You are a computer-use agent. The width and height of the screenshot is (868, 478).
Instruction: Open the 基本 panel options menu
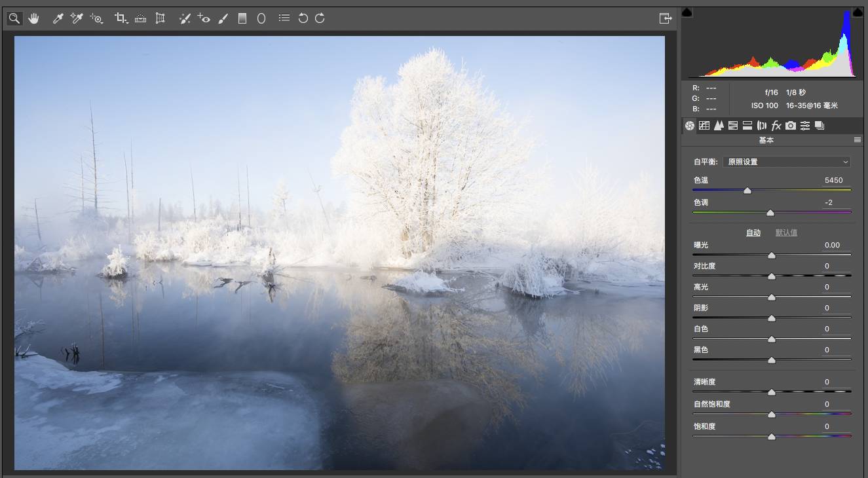[x=858, y=140]
